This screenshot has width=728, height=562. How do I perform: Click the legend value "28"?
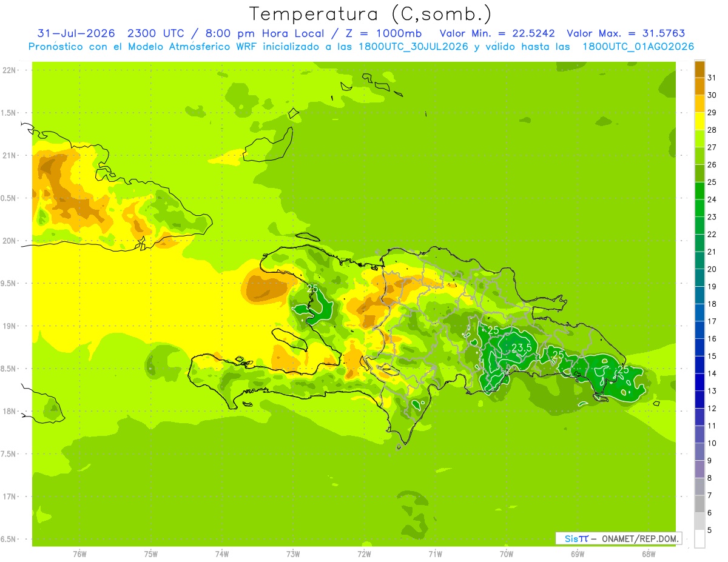[712, 130]
